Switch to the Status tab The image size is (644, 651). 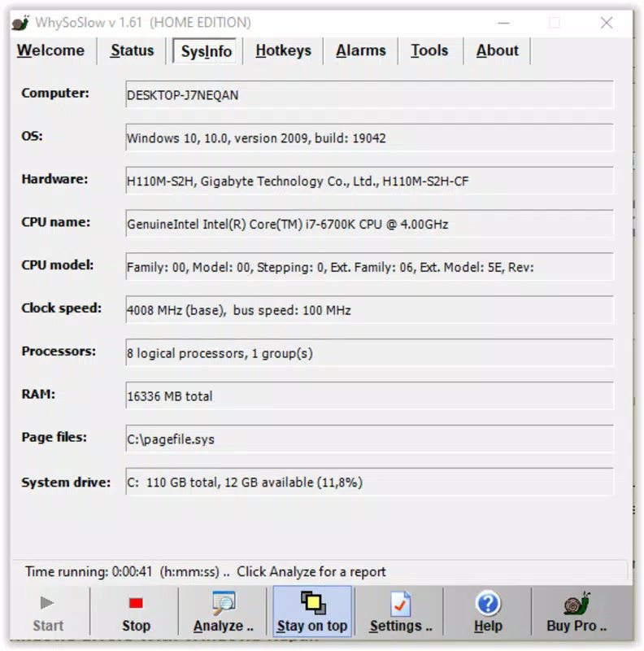(132, 50)
